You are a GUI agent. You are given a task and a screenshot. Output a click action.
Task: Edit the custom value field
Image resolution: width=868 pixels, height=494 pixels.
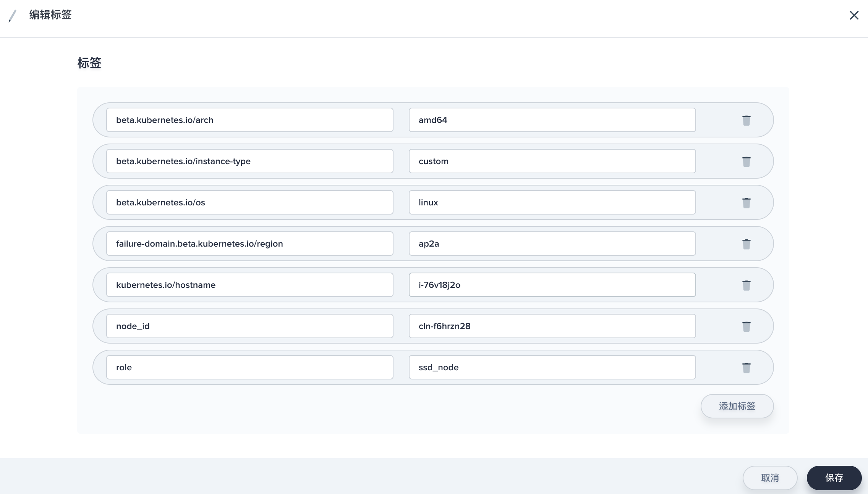pyautogui.click(x=552, y=161)
